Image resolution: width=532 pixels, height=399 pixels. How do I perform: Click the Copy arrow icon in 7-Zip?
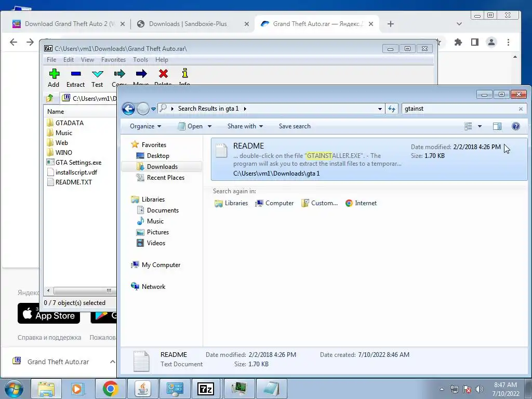click(x=119, y=74)
